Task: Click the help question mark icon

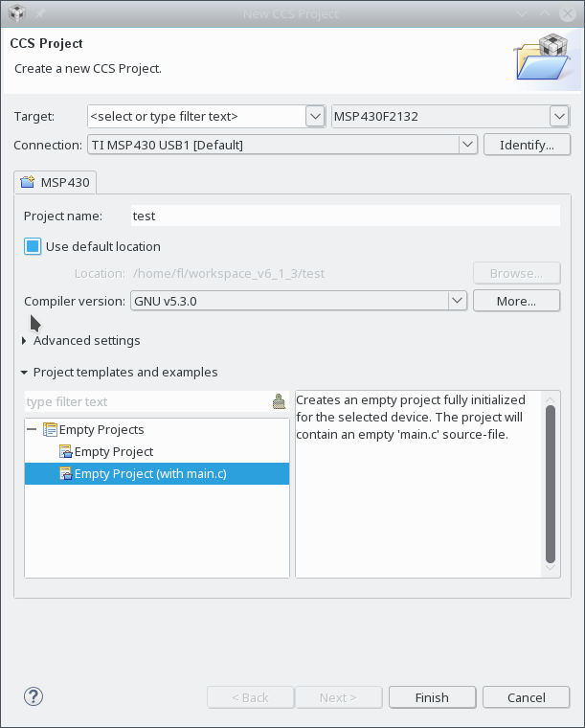Action: [x=34, y=696]
